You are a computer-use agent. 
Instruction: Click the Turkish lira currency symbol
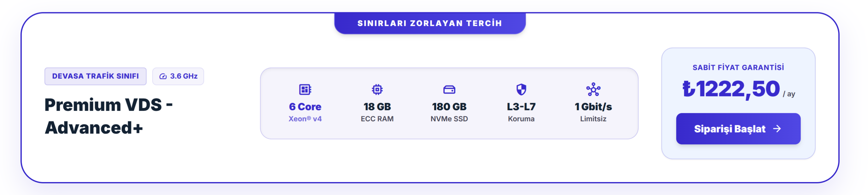click(x=688, y=89)
